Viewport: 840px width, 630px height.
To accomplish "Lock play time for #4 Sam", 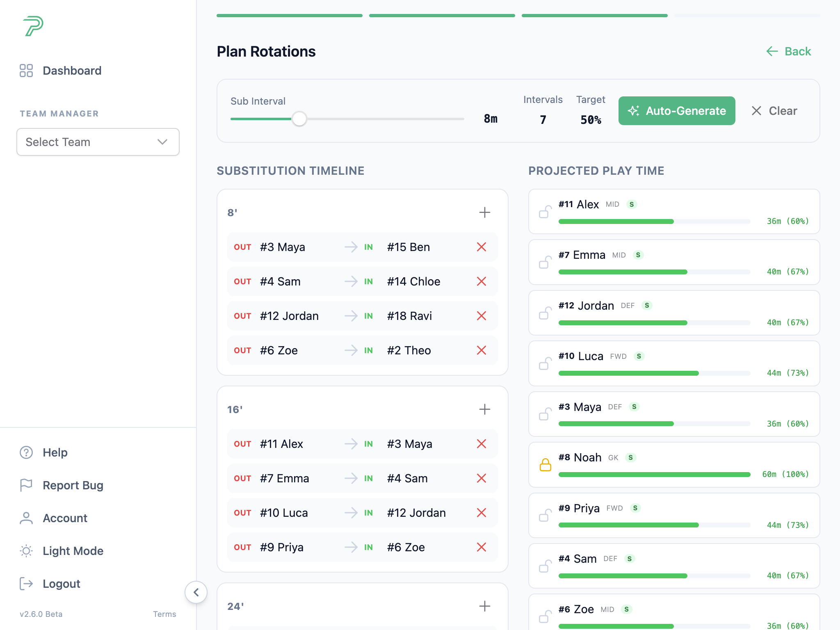I will coord(545,566).
